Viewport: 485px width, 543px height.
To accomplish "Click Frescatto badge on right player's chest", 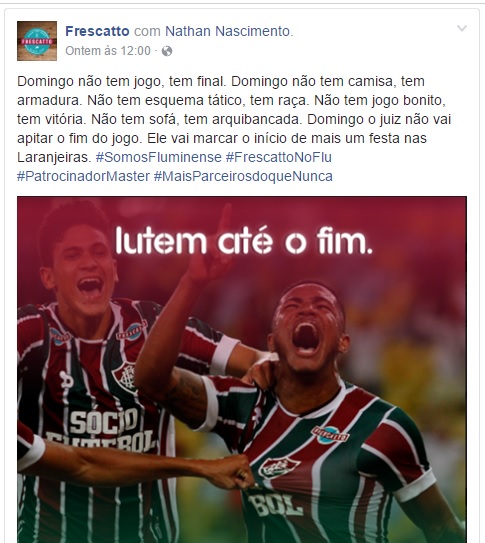I will coord(330,434).
